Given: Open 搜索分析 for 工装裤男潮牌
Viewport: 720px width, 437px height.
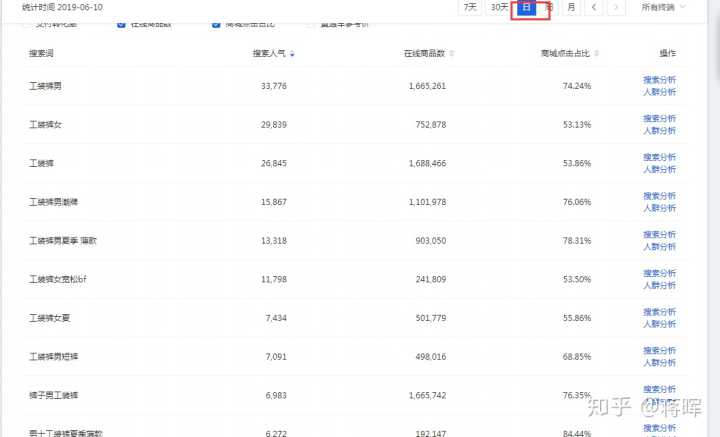Looking at the screenshot, I should click(659, 196).
